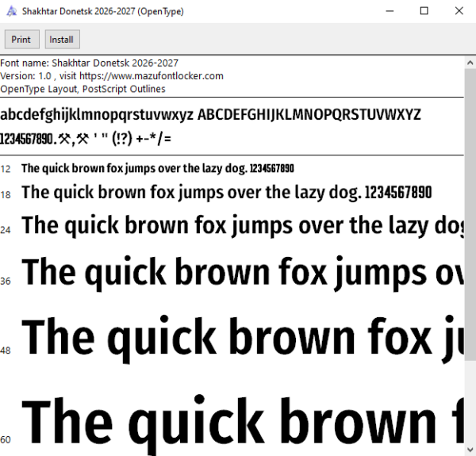The image size is (476, 456).
Task: Click the scroll down arrow
Action: [x=470, y=450]
